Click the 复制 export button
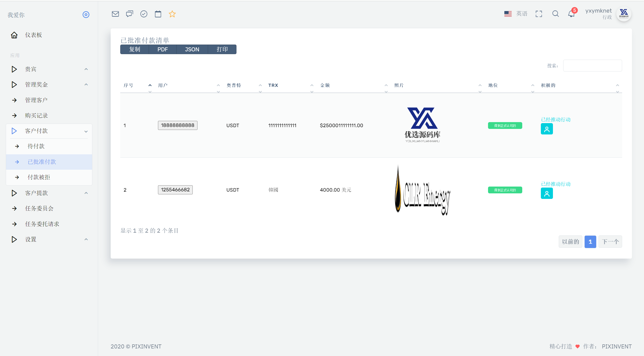This screenshot has height=356, width=644. click(135, 49)
